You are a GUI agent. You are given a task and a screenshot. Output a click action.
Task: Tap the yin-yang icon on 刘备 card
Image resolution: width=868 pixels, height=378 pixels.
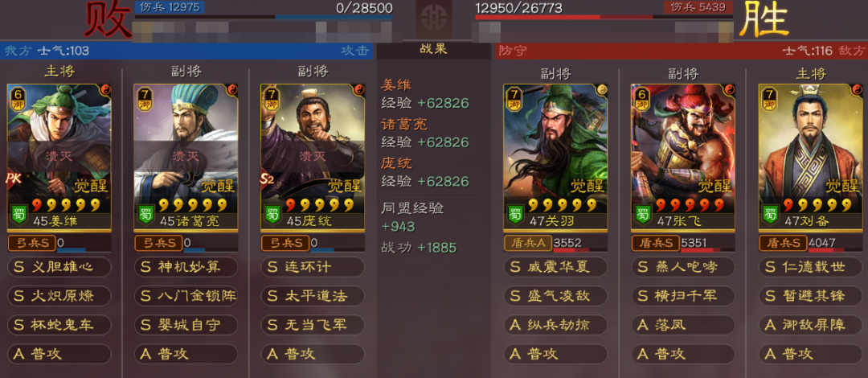(x=857, y=89)
